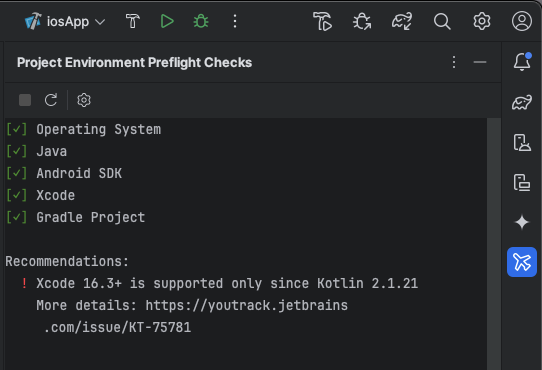Image resolution: width=542 pixels, height=370 pixels.
Task: Open the Gradle elephant tool window in the sidebar
Action: (x=522, y=102)
